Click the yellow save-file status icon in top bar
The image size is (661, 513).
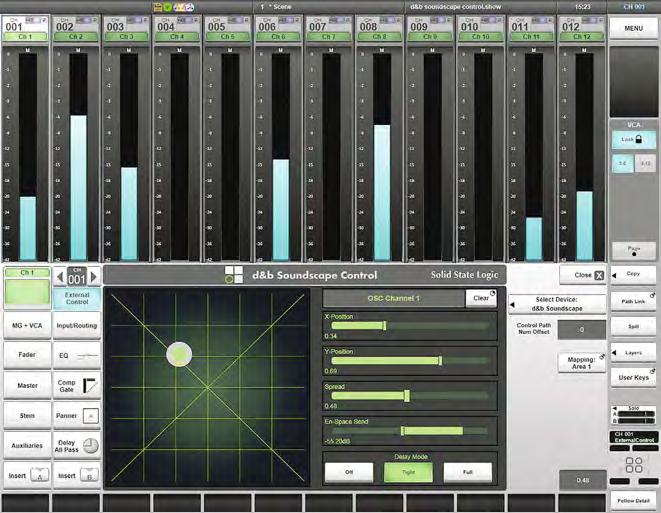157,7
